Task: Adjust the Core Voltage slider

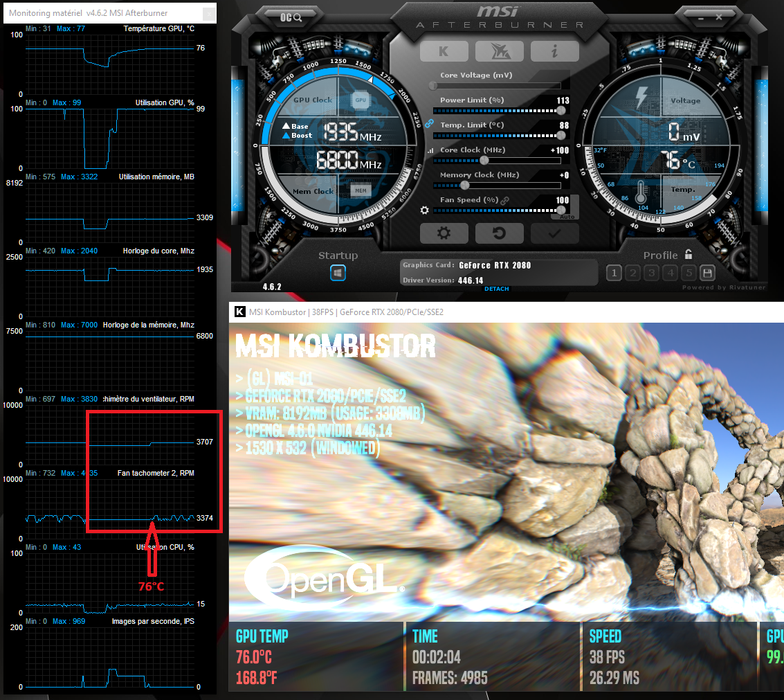Action: tap(497, 86)
